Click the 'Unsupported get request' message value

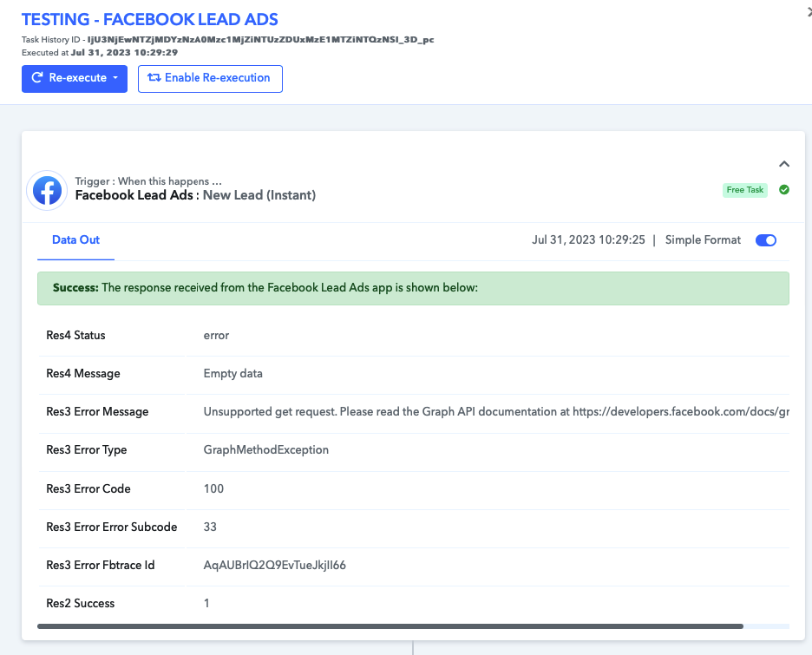click(x=496, y=411)
